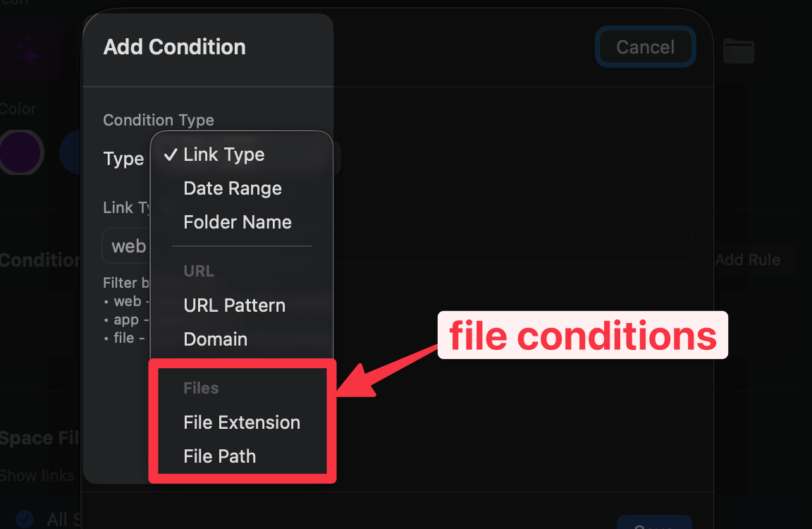Select URL Pattern condition
Viewport: 812px width, 529px height.
234,305
